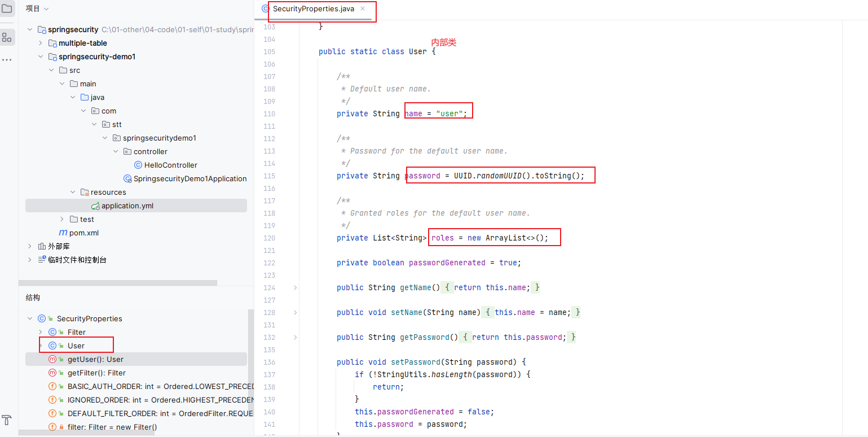
Task: Click the resources folder icon
Action: [x=85, y=192]
